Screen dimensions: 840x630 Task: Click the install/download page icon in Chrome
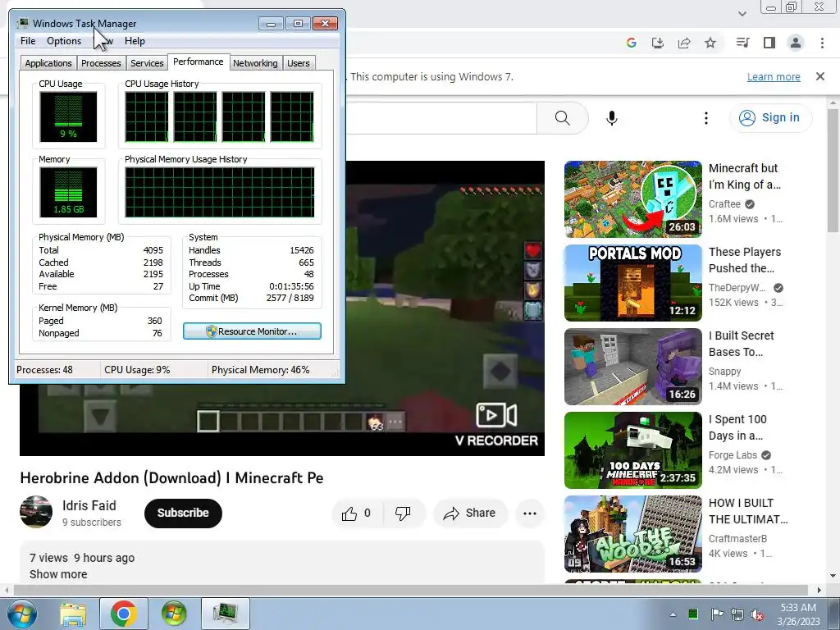point(658,43)
